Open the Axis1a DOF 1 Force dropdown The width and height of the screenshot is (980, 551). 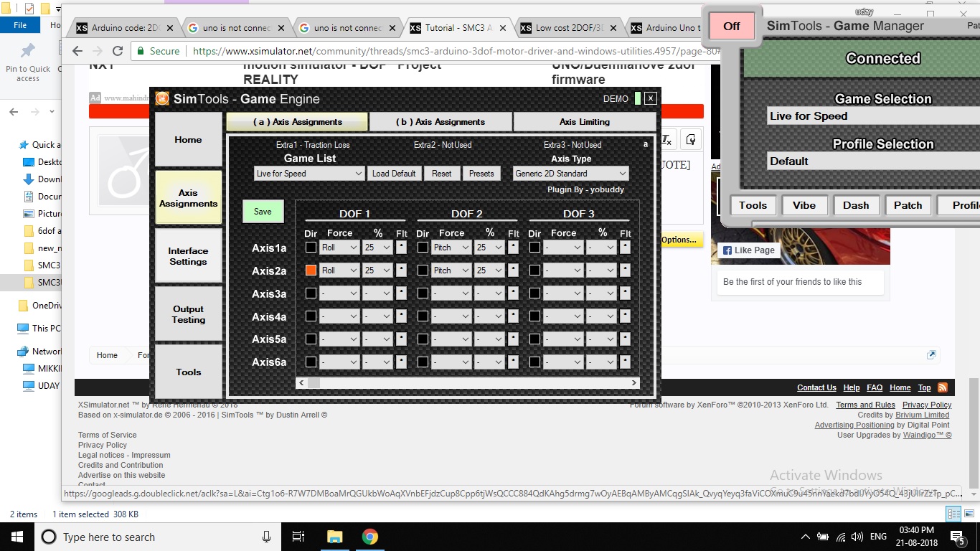pyautogui.click(x=339, y=248)
